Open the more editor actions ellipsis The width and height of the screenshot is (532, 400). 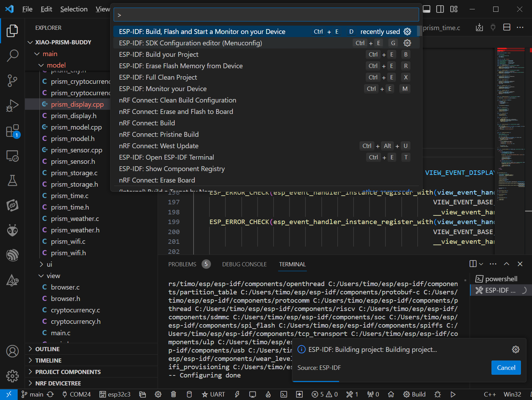[x=520, y=27]
